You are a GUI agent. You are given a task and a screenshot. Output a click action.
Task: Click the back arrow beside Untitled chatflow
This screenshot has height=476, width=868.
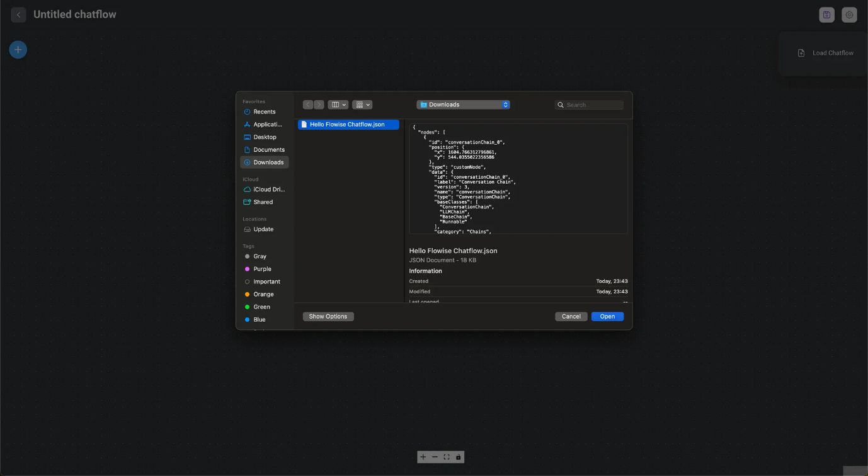[18, 14]
